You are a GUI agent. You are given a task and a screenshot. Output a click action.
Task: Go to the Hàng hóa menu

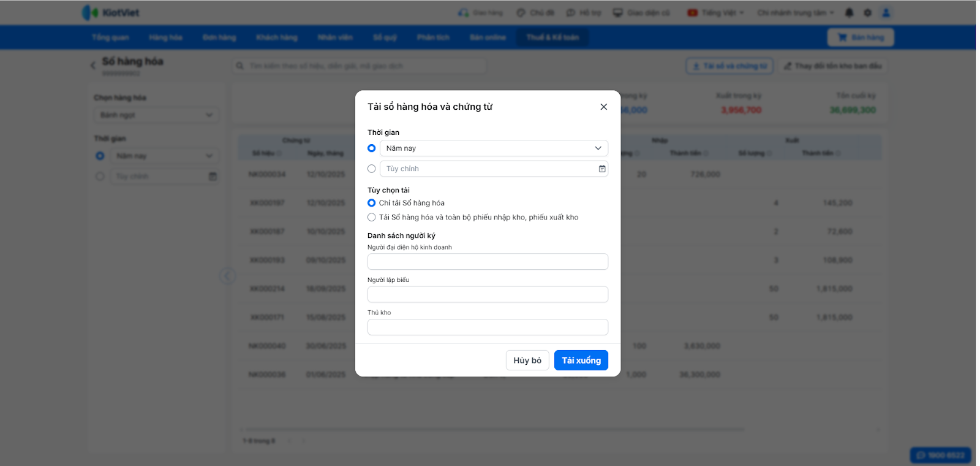click(165, 37)
